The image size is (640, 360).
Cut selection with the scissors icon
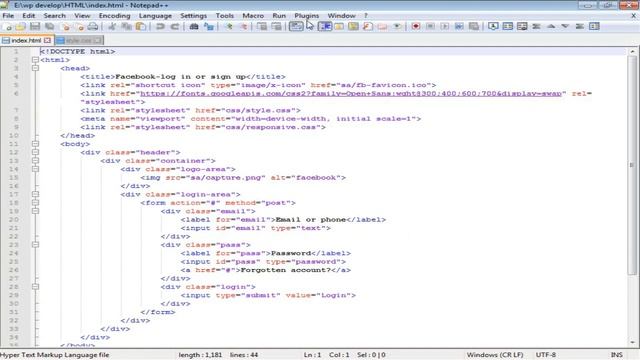(x=112, y=27)
